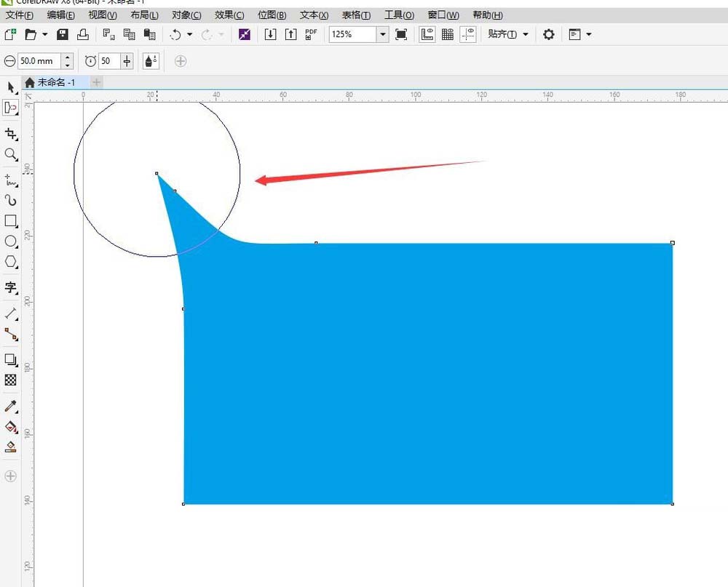Viewport: 728px width, 587px height.
Task: Open the 位图(B) menu
Action: coord(272,15)
